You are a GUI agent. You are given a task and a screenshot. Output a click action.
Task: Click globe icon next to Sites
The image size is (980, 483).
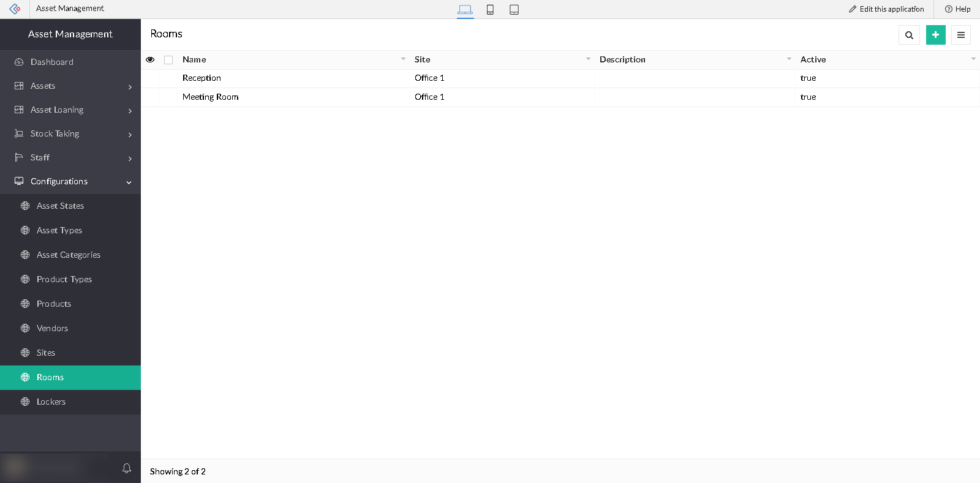pyautogui.click(x=25, y=353)
